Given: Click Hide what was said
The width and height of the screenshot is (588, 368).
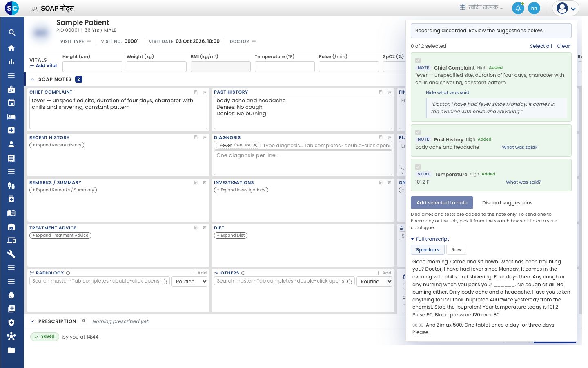Looking at the screenshot, I should 448,93.
